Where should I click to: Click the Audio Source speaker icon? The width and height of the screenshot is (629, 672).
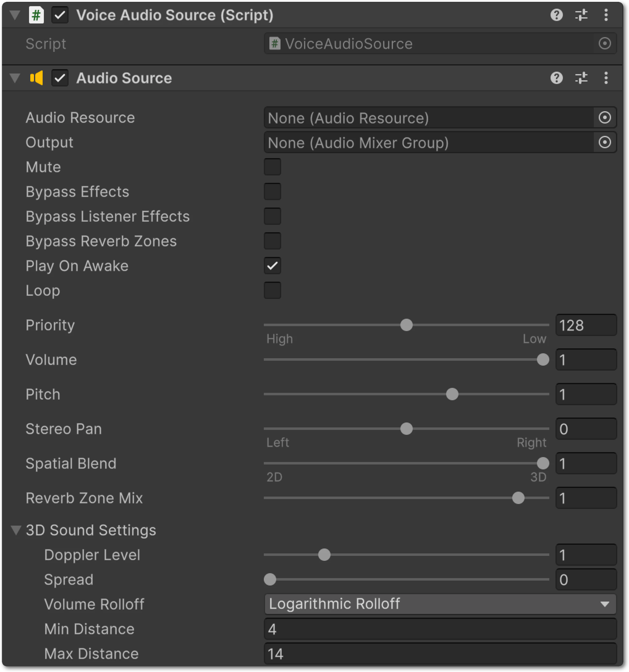point(37,78)
